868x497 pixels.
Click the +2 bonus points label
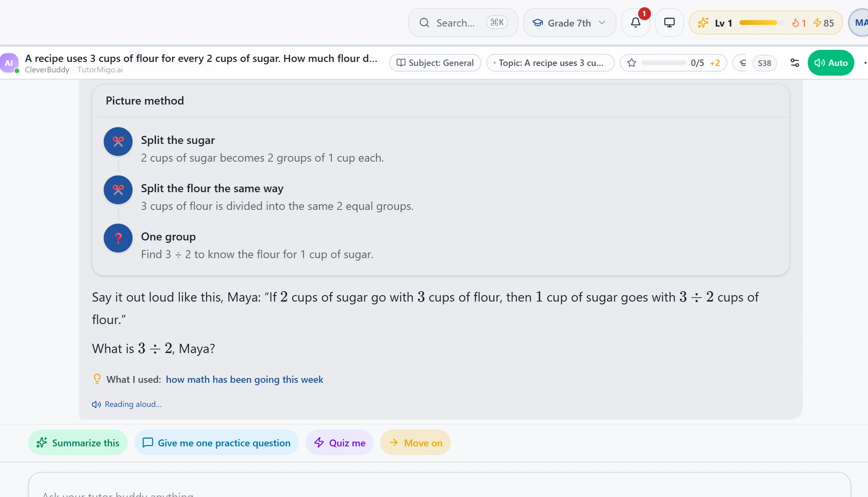714,63
